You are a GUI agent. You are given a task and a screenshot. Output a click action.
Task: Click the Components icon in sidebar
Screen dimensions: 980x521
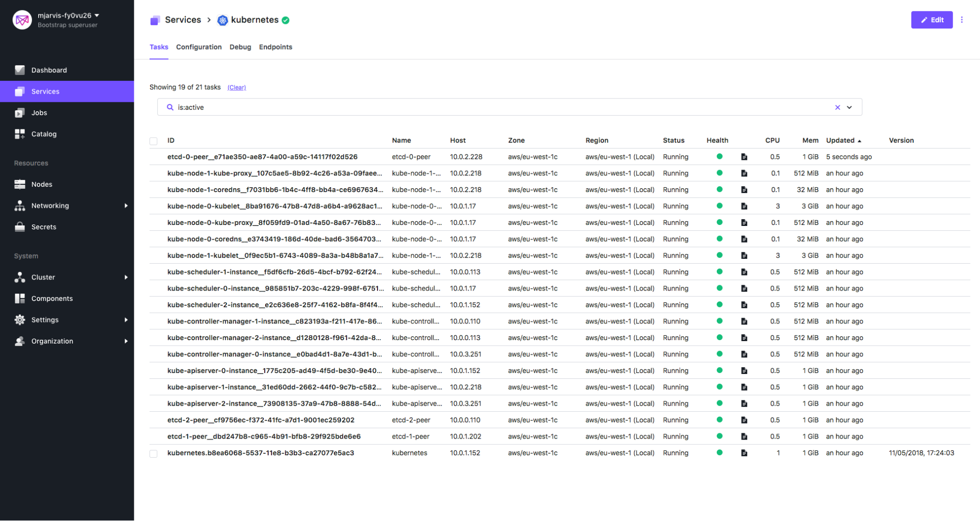20,298
